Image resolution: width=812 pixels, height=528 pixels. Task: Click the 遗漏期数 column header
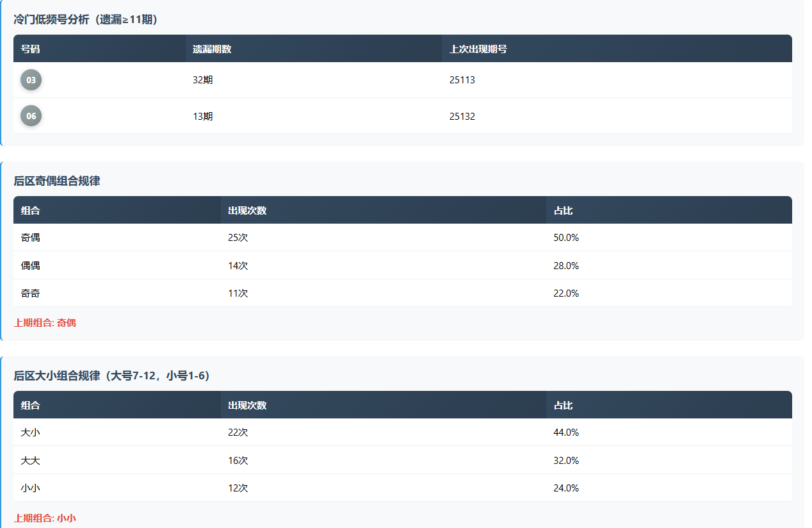click(x=212, y=49)
